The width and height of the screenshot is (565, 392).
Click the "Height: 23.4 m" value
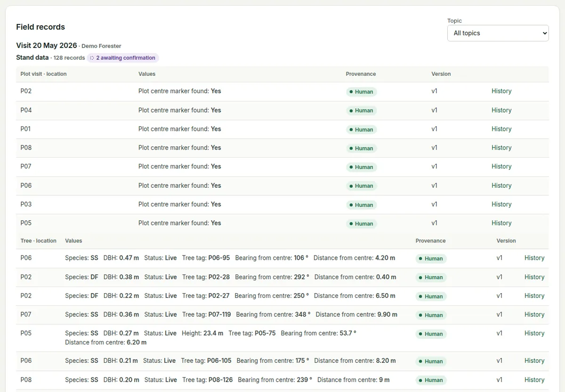pos(202,333)
